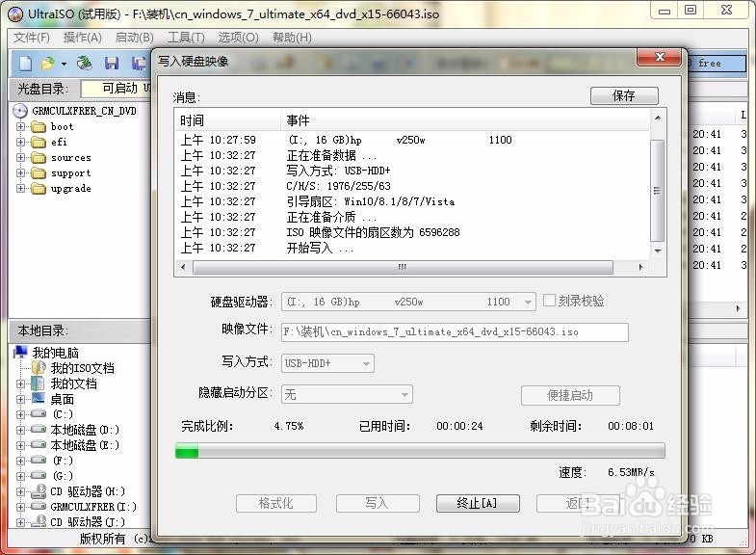
Task: Click the Save As toolbar icon
Action: pos(139,64)
